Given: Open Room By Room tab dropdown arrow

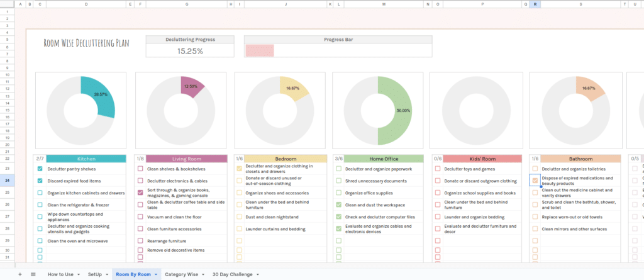Looking at the screenshot, I should click(x=156, y=275).
